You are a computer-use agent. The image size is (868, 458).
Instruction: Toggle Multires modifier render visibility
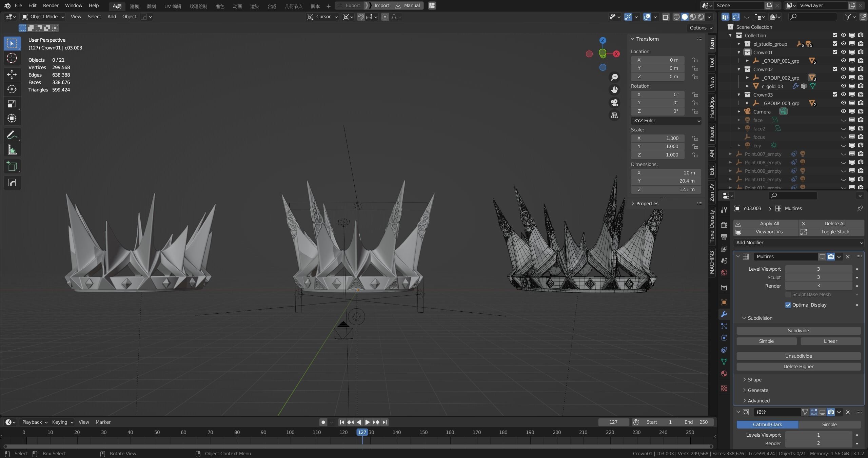point(831,256)
